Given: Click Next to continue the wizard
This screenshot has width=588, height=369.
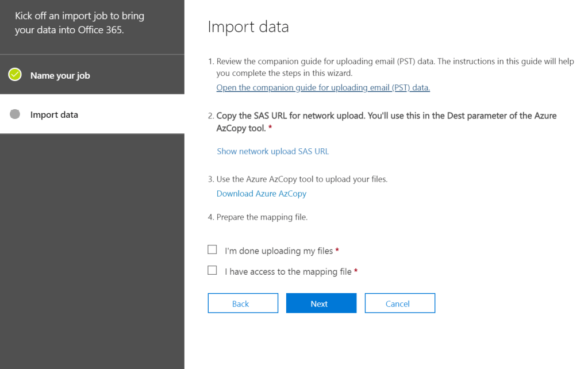Looking at the screenshot, I should pos(321,303).
